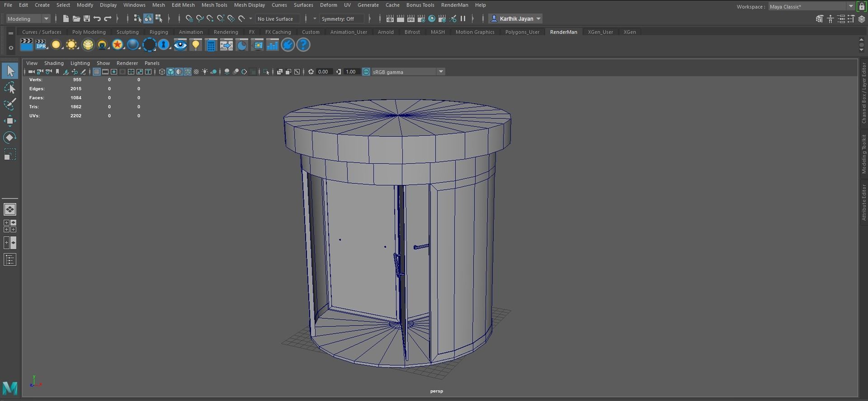
Task: Open the viewport Panels menu
Action: point(152,63)
